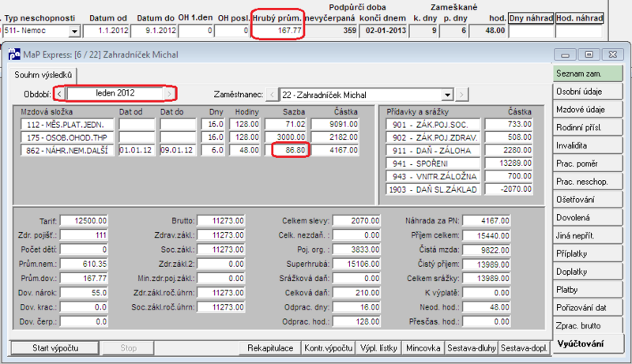
Task: Click Sestava-dluhy button
Action: pyautogui.click(x=472, y=348)
